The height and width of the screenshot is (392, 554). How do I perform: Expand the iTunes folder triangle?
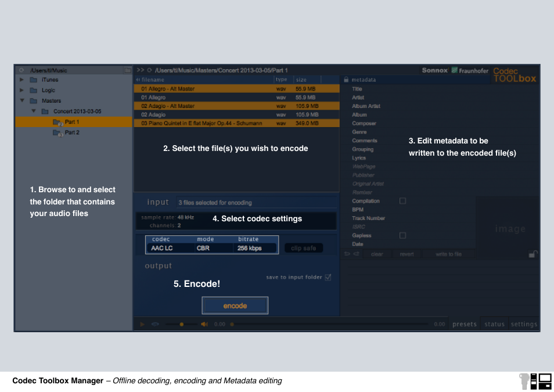[x=21, y=80]
